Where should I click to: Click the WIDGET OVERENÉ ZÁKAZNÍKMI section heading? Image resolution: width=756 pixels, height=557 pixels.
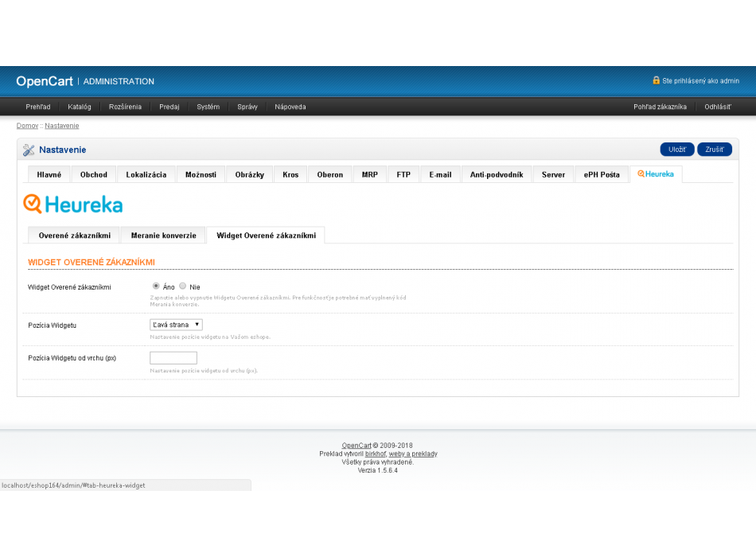point(92,263)
